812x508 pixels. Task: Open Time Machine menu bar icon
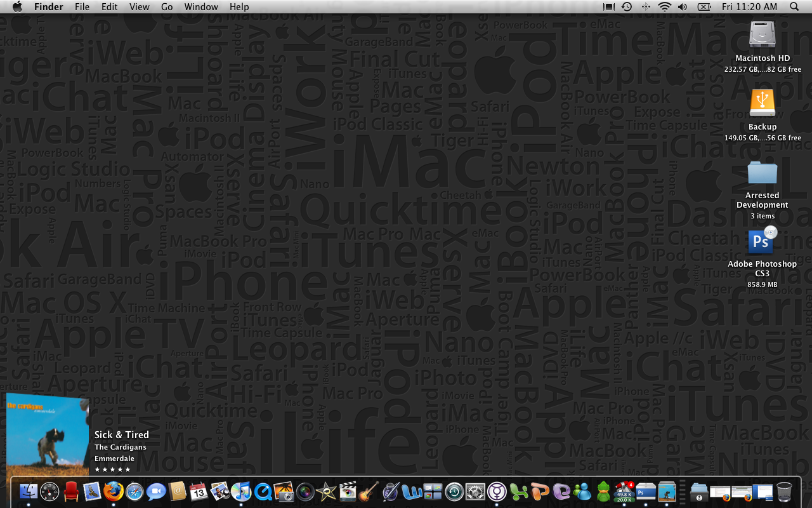click(x=627, y=6)
